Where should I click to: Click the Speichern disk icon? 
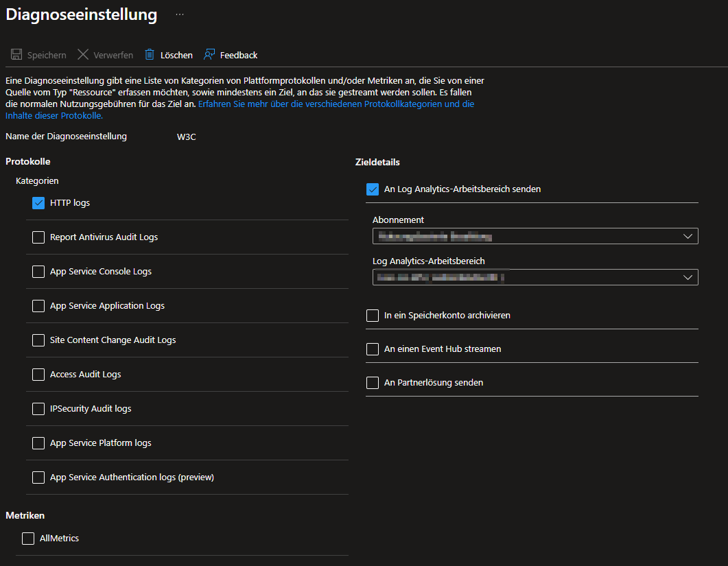tap(16, 55)
